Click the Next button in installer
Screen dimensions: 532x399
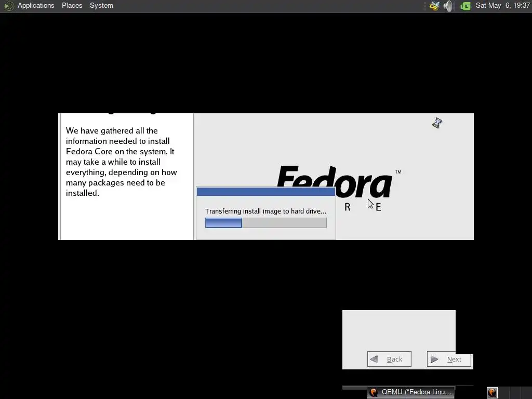pyautogui.click(x=449, y=359)
